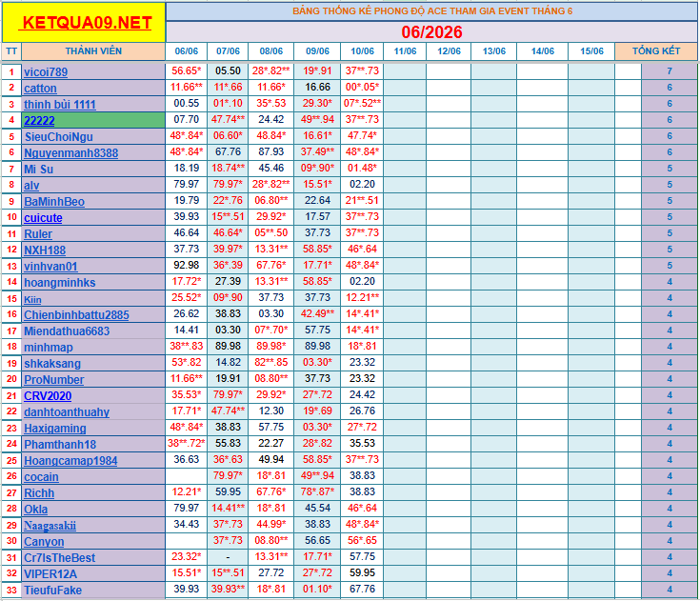Open member link cocain
Screen dimensions: 700x601
(41, 477)
